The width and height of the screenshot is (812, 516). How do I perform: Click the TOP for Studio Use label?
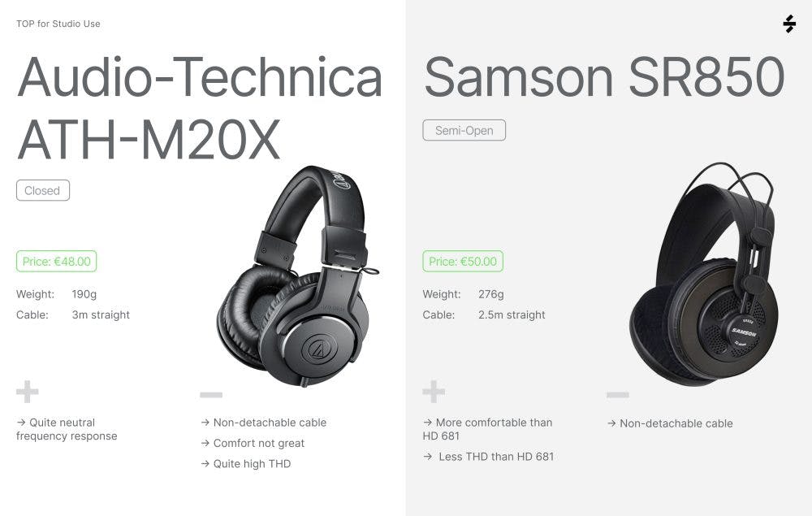click(x=58, y=24)
